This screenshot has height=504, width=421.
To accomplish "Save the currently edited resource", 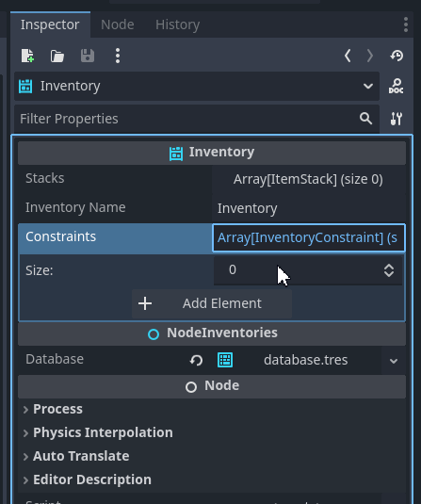I will (x=88, y=56).
